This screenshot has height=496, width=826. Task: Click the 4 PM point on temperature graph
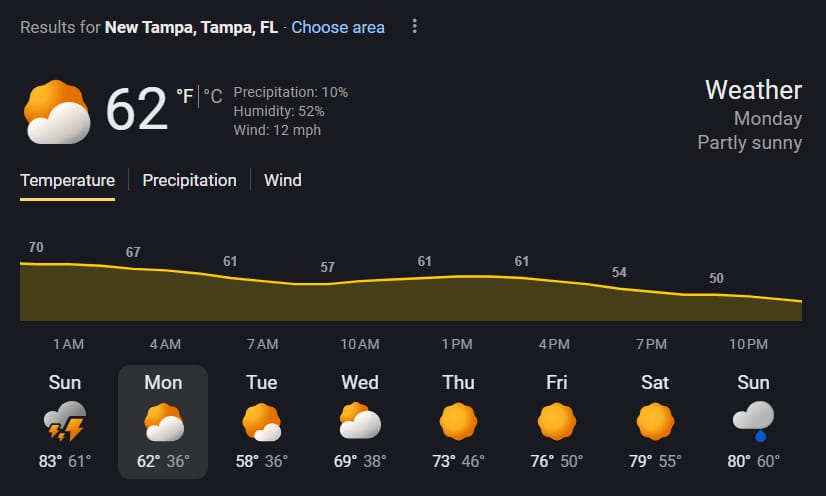click(553, 281)
